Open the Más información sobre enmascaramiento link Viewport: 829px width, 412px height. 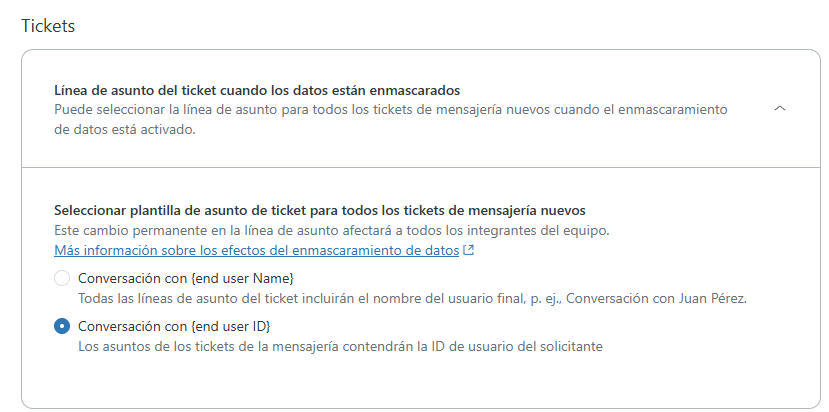(256, 250)
